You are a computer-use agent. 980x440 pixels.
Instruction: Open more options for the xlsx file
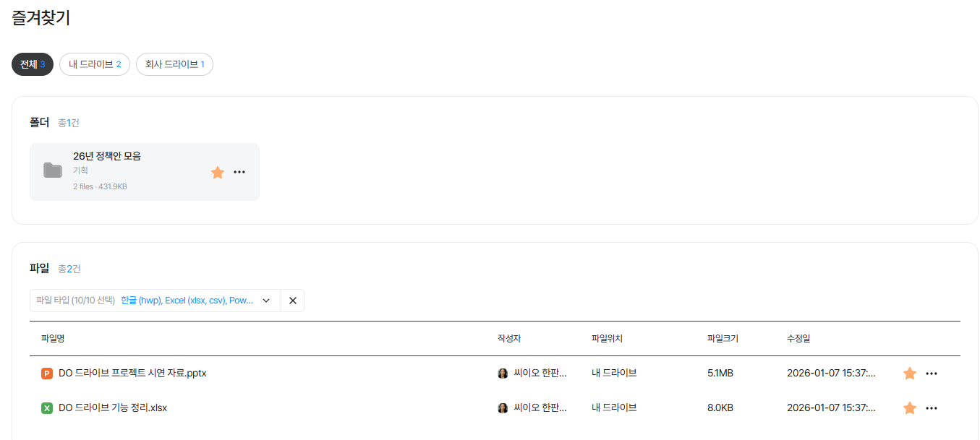[x=932, y=408]
